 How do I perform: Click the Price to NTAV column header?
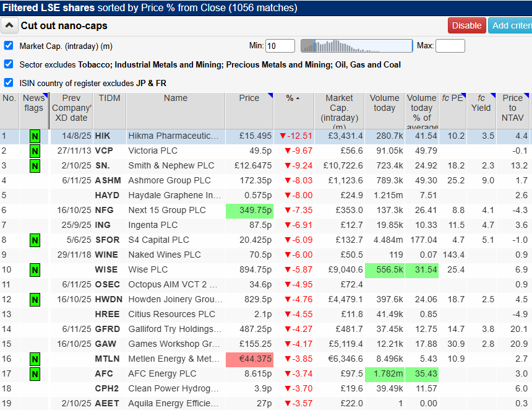(x=513, y=111)
